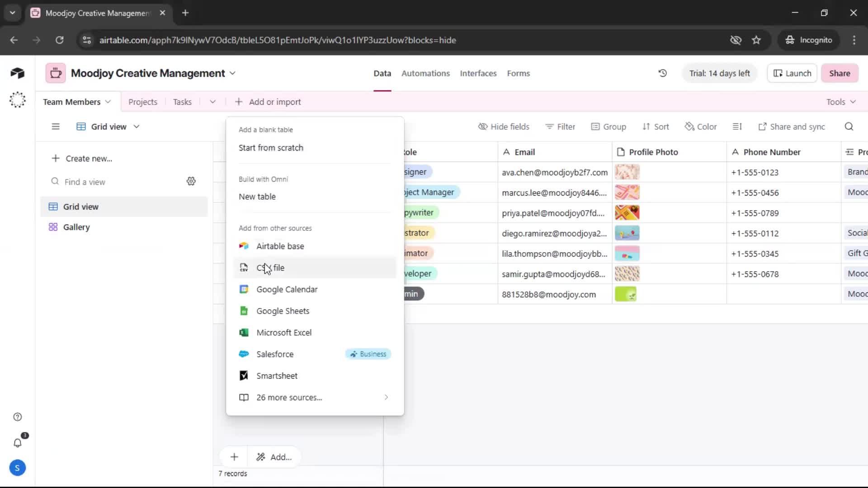Image resolution: width=868 pixels, height=488 pixels.
Task: Select New table under Build with Omni
Action: tap(315, 197)
